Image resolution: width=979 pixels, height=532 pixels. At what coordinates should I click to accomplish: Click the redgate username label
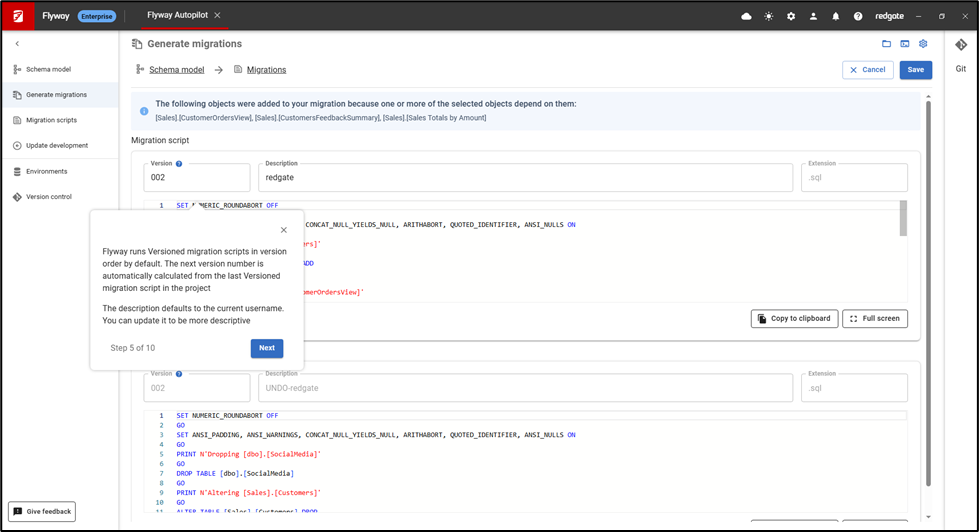(889, 16)
